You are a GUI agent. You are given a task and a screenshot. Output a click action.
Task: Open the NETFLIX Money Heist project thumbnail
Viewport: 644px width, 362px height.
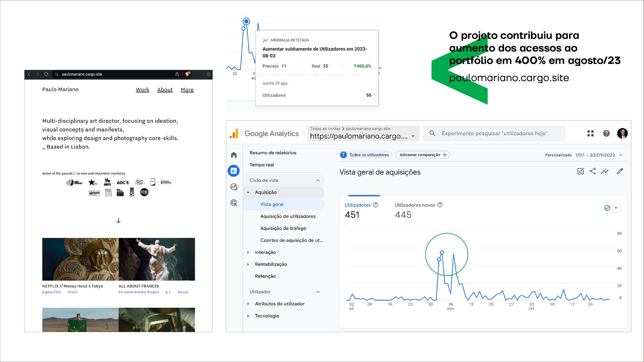click(x=80, y=259)
